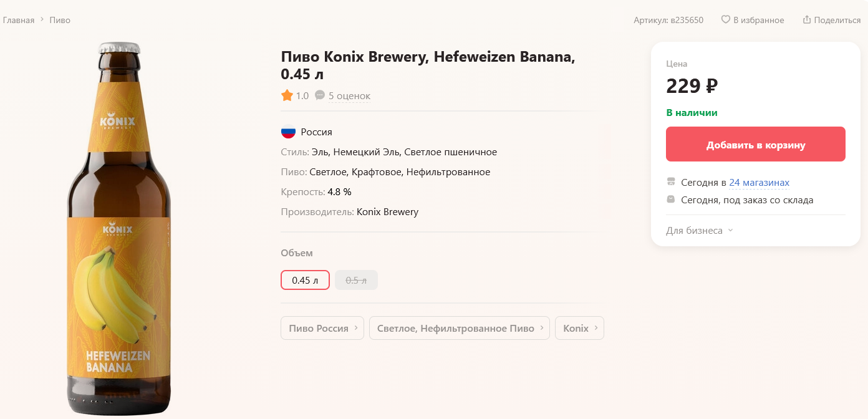Image resolution: width=868 pixels, height=419 pixels.
Task: Select the 0.45 л volume option
Action: pyautogui.click(x=305, y=281)
